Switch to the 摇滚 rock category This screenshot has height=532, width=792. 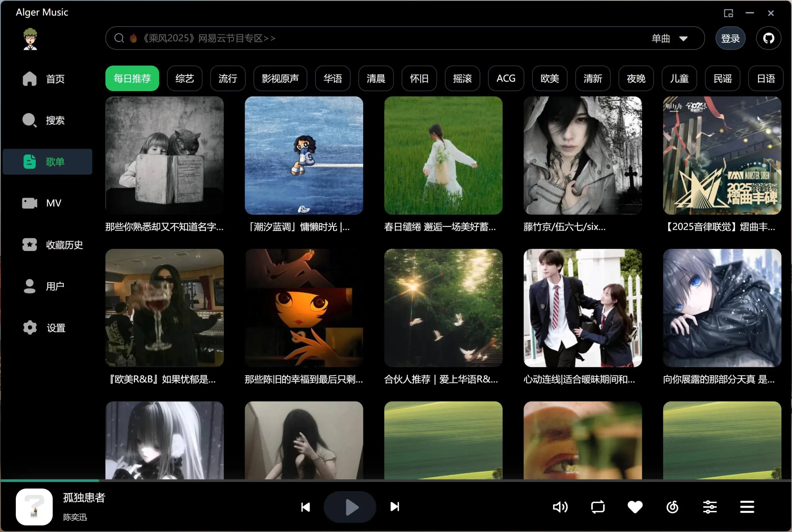click(462, 79)
